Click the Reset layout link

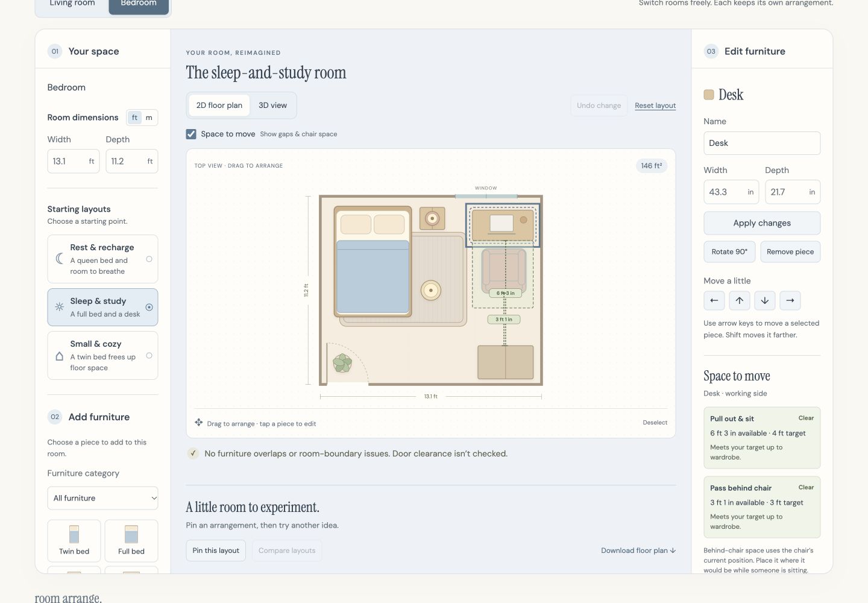655,106
